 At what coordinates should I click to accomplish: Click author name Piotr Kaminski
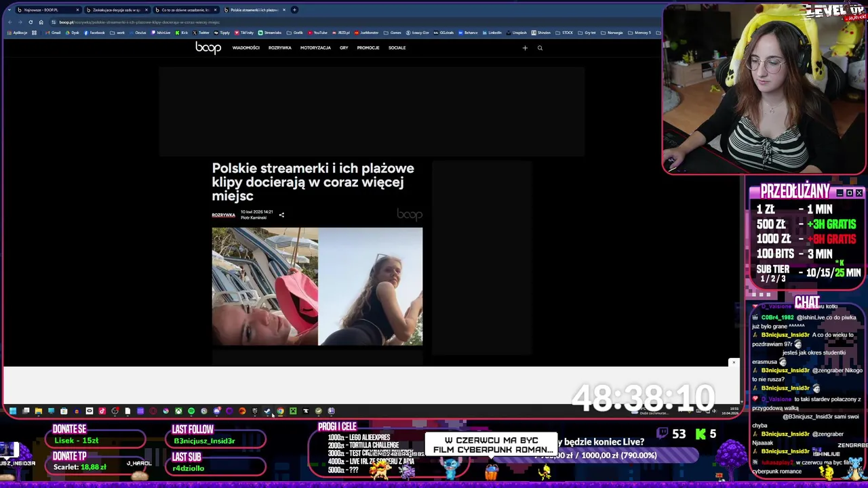click(254, 218)
